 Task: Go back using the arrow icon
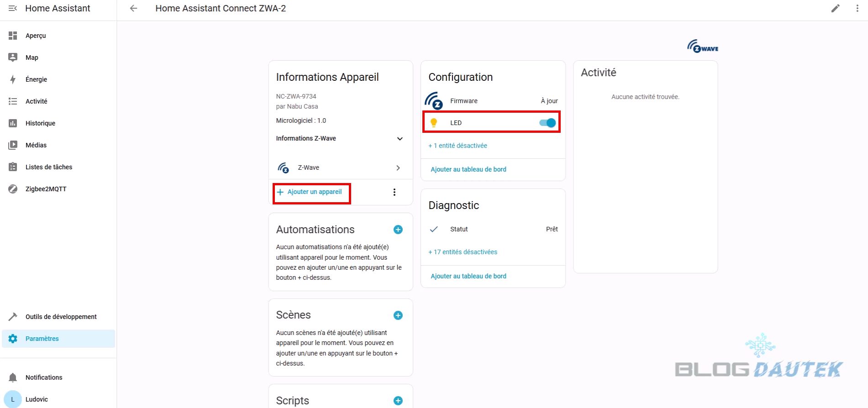pyautogui.click(x=133, y=8)
